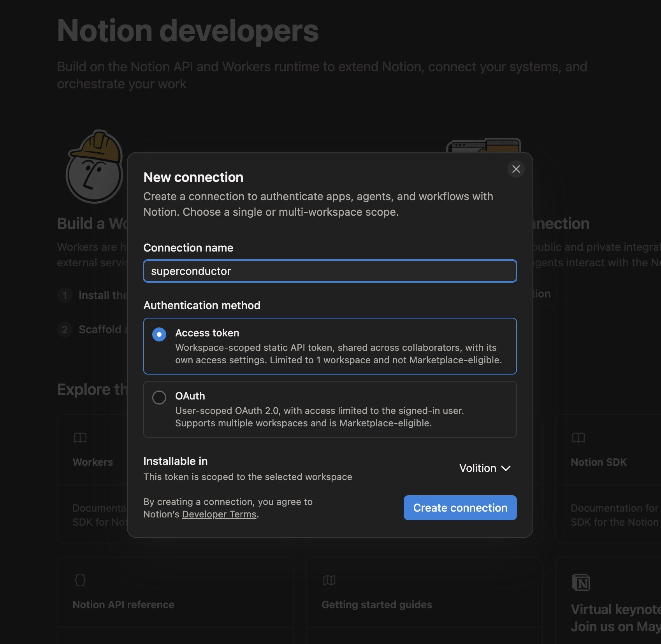Screen dimensions: 661x644
Task: Click the 'Access token' option title
Action: 207,333
